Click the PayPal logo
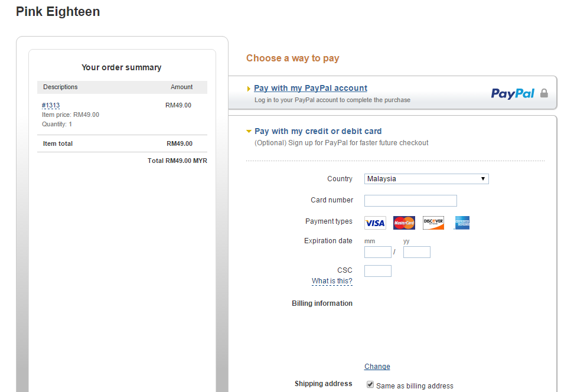The image size is (574, 392). tap(513, 93)
